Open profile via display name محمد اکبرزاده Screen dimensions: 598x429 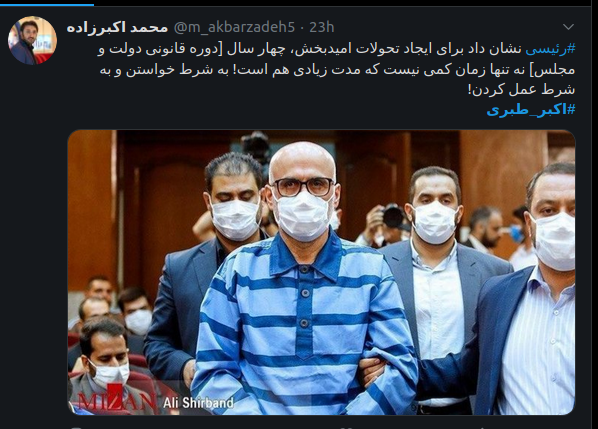click(117, 27)
